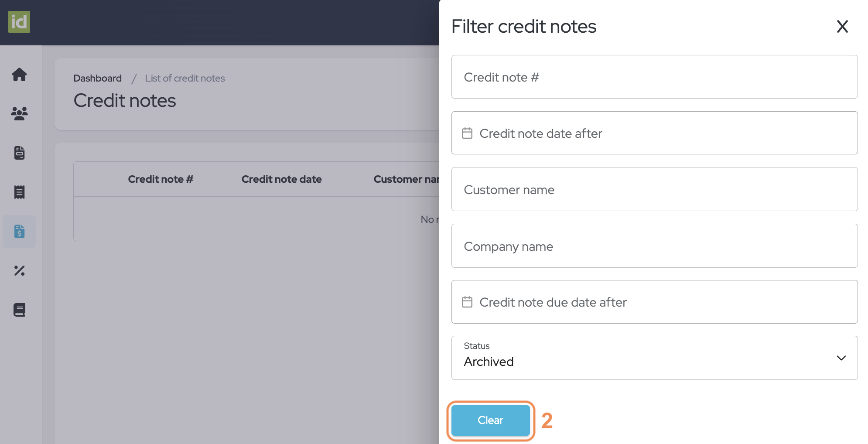This screenshot has width=868, height=444.
Task: Open the percent sidebar icon
Action: (x=19, y=271)
